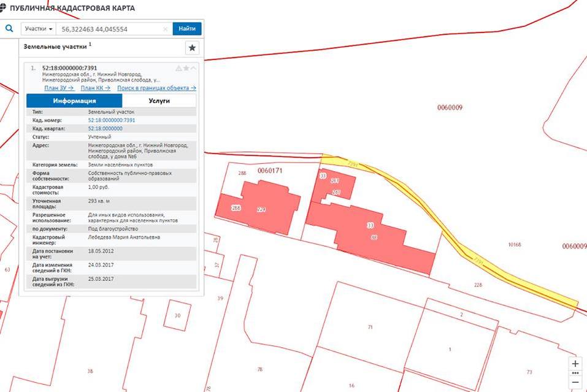
Task: Switch to the Услуги tab
Action: click(159, 101)
